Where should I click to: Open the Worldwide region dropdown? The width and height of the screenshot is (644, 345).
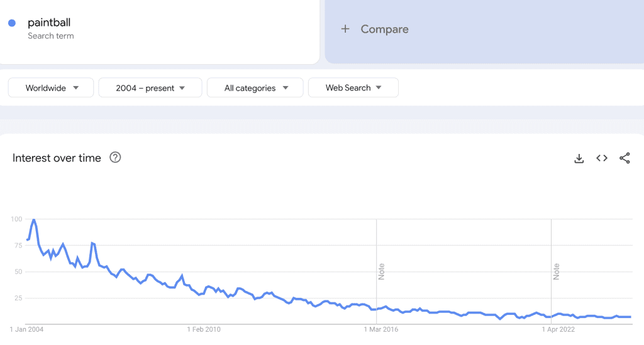(51, 88)
